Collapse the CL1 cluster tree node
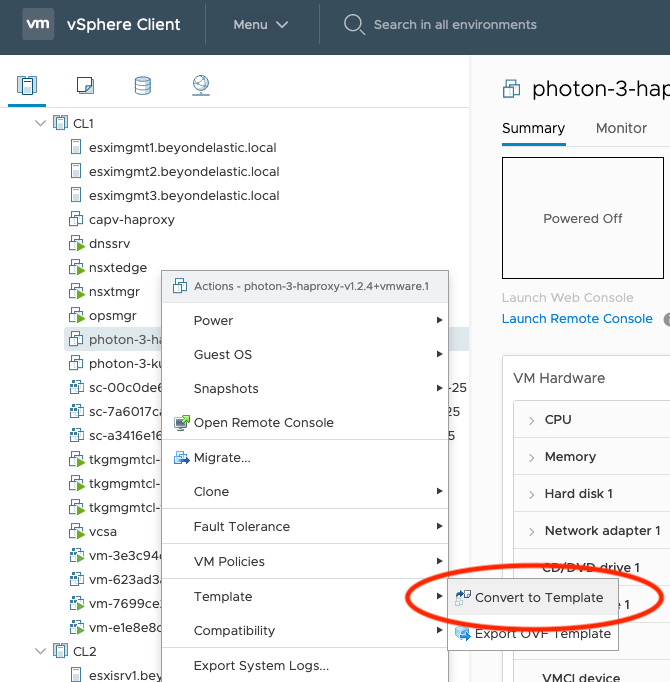This screenshot has width=670, height=682. click(x=41, y=124)
